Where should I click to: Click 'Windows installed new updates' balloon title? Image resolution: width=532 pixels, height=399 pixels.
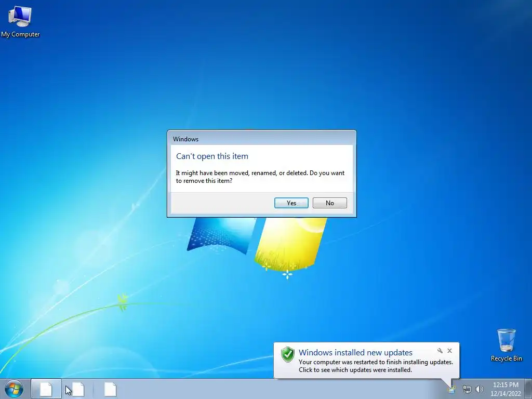pos(355,353)
